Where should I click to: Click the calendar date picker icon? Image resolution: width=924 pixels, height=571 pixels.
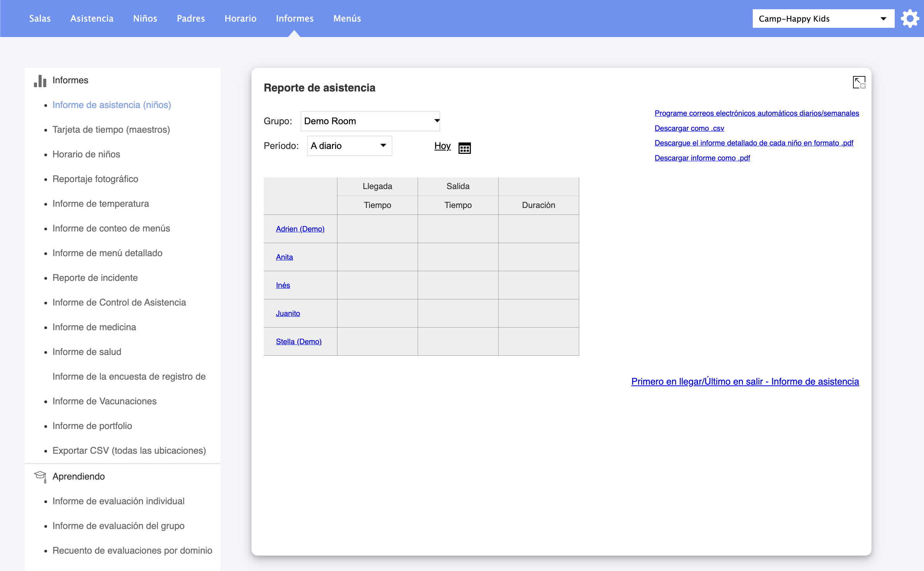pyautogui.click(x=464, y=148)
